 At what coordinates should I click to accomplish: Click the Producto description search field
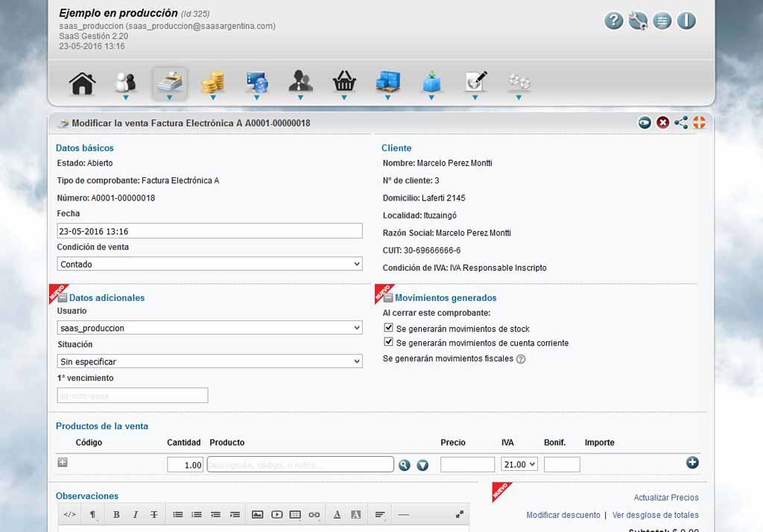coord(300,464)
